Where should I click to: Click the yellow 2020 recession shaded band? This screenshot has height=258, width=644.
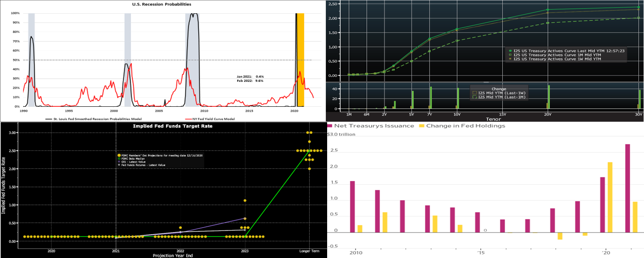301,60
